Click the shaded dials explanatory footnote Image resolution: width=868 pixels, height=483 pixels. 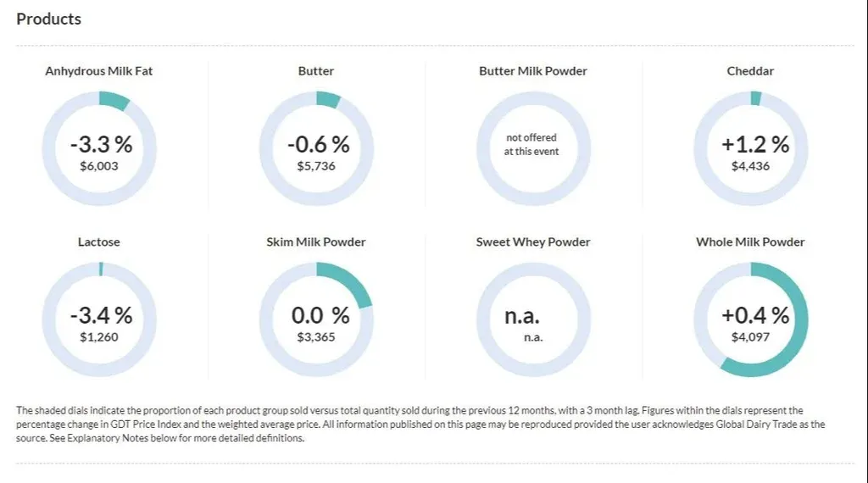pyautogui.click(x=420, y=425)
